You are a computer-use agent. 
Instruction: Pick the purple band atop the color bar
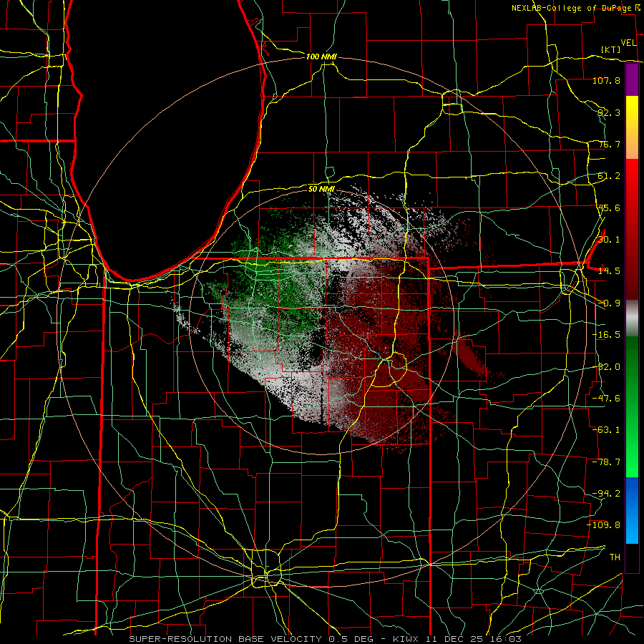(632, 79)
